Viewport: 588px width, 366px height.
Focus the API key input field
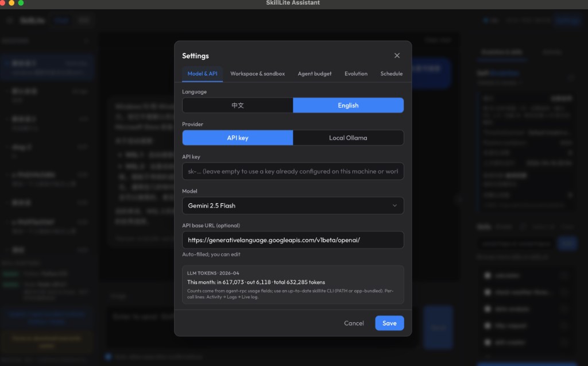click(293, 171)
